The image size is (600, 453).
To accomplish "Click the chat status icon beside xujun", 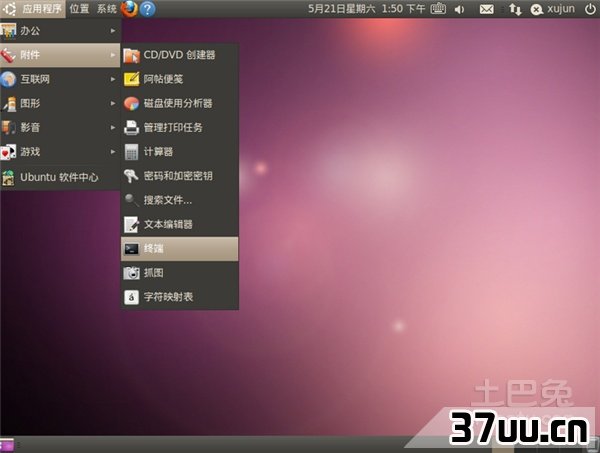I will tap(537, 9).
